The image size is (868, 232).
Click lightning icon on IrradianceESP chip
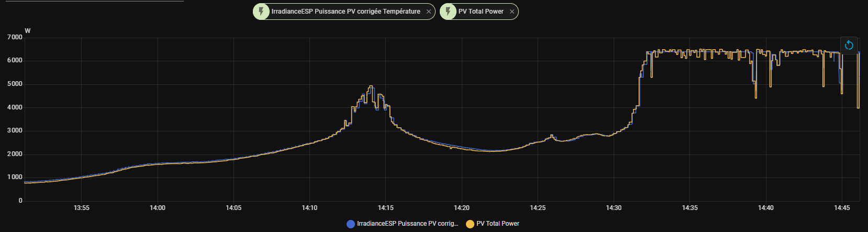(x=261, y=12)
